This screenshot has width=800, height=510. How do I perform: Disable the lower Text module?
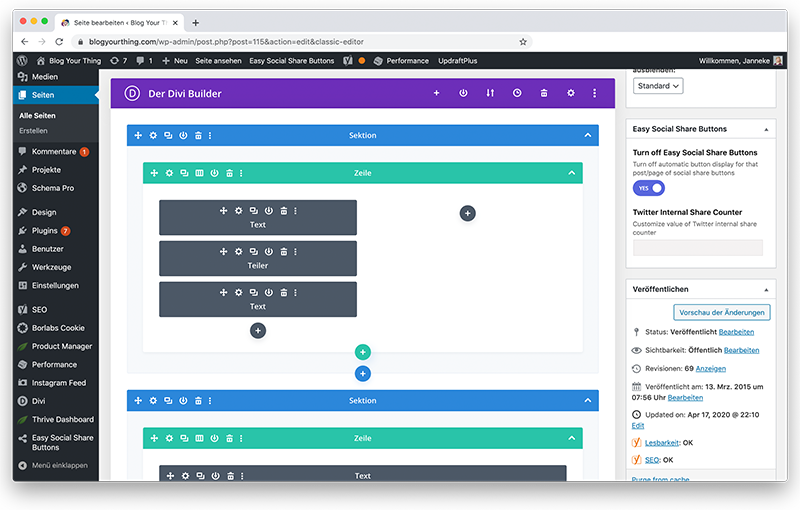click(x=268, y=292)
